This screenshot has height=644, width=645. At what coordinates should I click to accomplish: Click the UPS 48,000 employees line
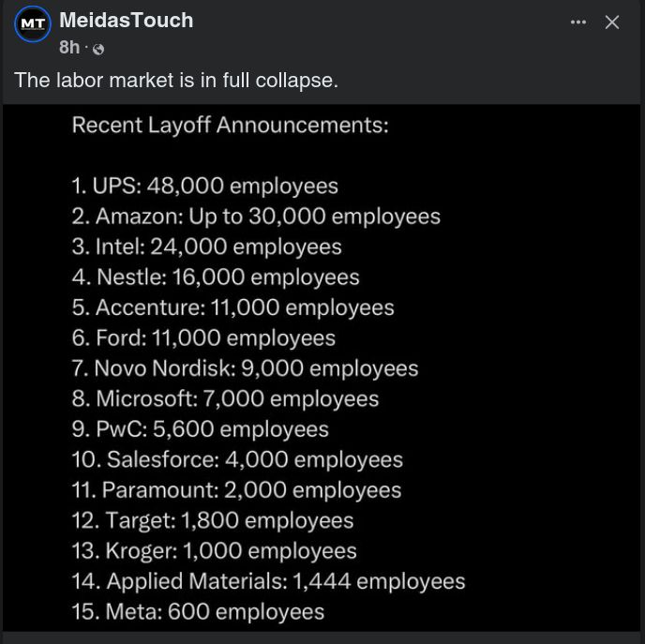204,186
